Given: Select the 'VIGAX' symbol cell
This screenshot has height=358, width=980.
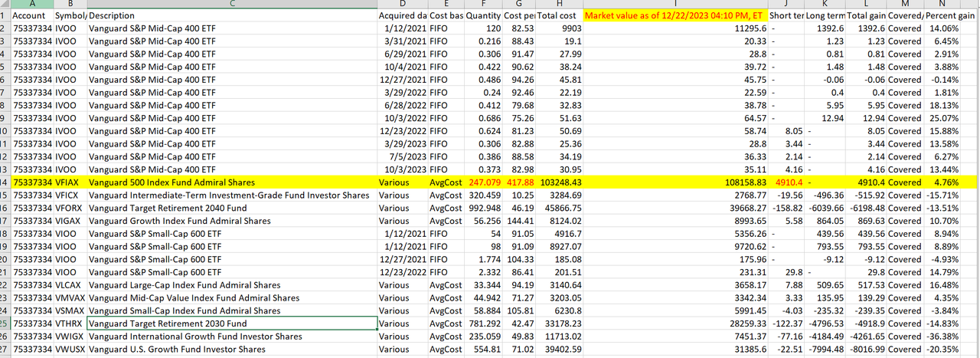Looking at the screenshot, I should pyautogui.click(x=70, y=221).
